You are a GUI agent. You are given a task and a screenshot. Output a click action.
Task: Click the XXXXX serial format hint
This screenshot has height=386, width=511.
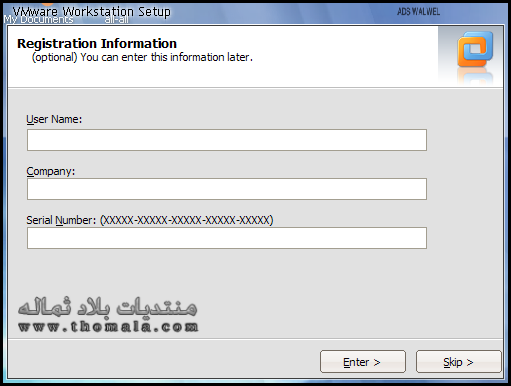(186, 220)
